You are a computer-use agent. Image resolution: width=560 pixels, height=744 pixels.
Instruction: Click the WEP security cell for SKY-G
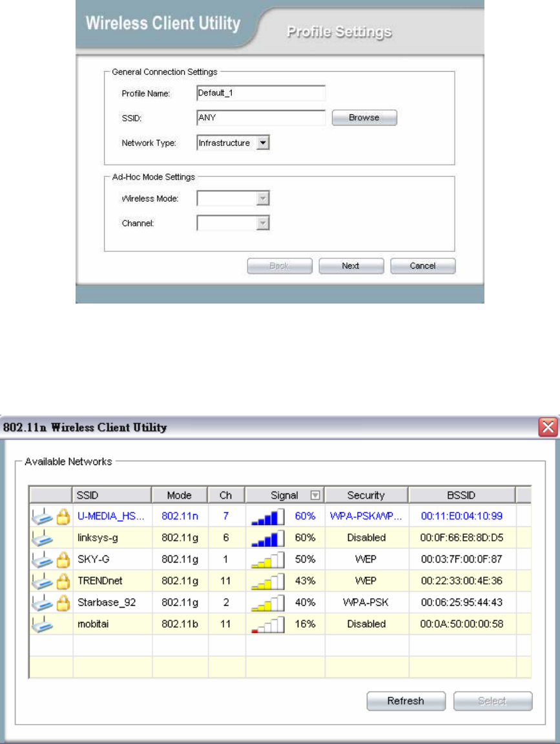[x=366, y=559]
